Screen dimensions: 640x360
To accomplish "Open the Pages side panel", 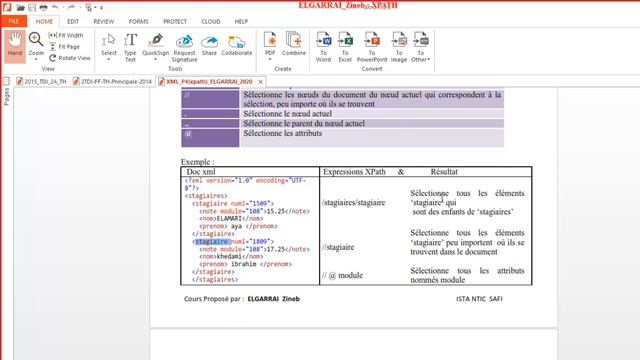I will click(6, 97).
